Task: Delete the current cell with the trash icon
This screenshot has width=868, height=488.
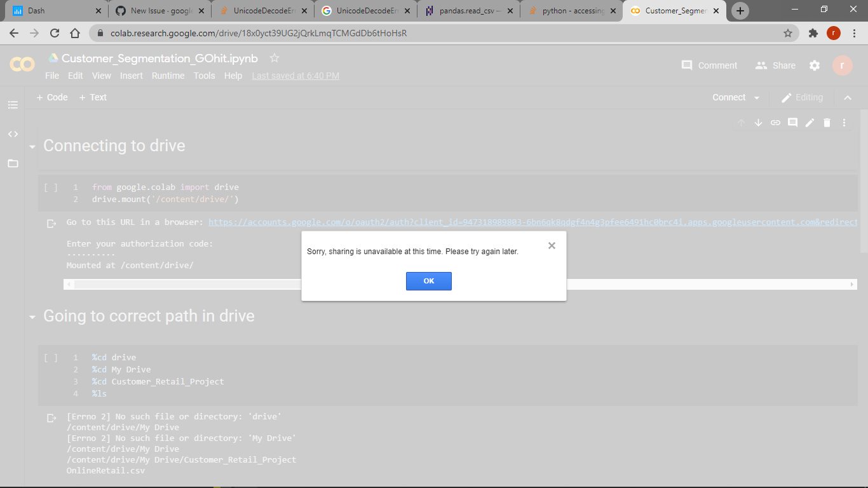Action: 827,122
